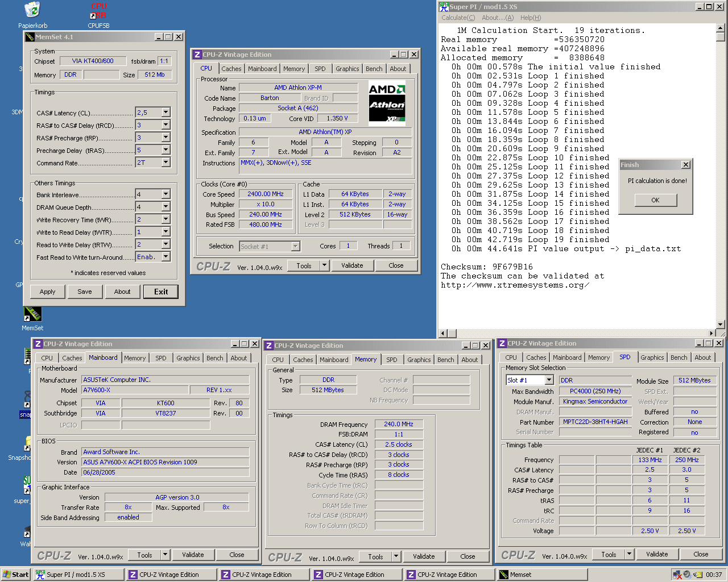
Task: Click About button in MemSet
Action: click(x=122, y=292)
